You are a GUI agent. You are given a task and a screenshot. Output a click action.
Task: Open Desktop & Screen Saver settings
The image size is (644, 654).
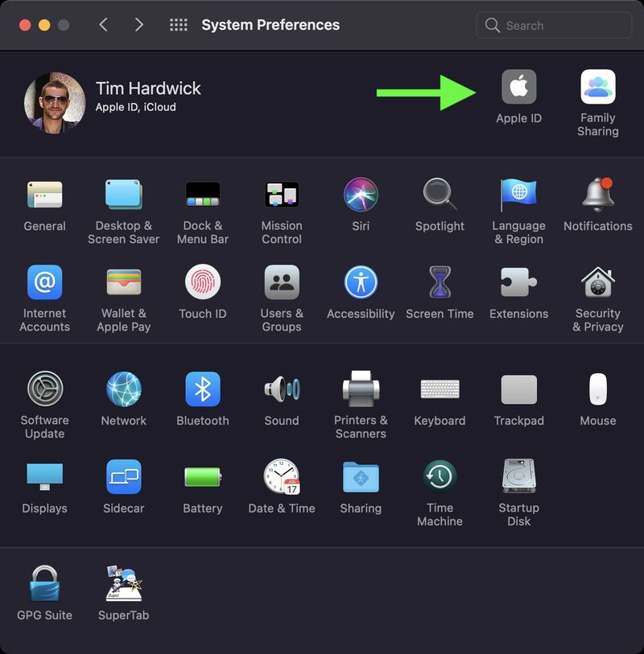123,195
